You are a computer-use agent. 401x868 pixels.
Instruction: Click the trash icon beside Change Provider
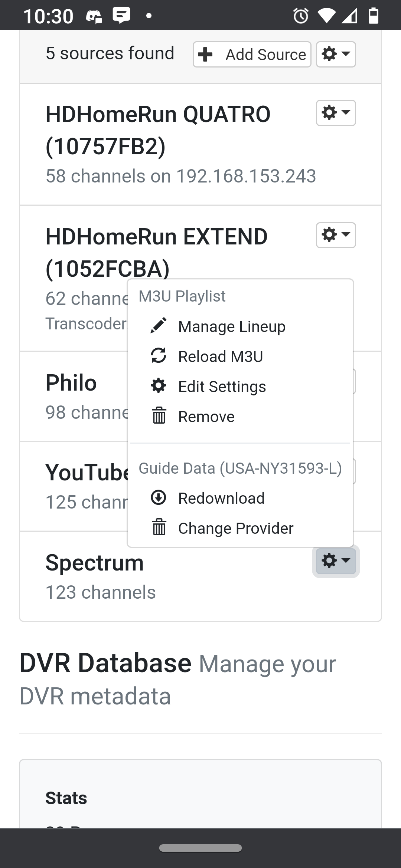tap(159, 527)
